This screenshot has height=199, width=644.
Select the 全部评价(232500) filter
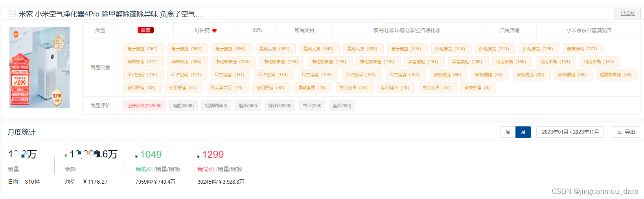(x=144, y=106)
